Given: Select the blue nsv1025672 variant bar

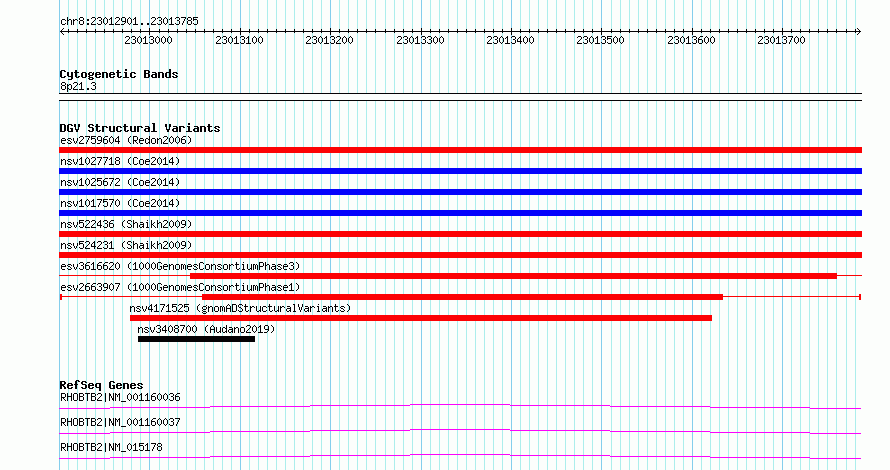Looking at the screenshot, I should coord(460,192).
